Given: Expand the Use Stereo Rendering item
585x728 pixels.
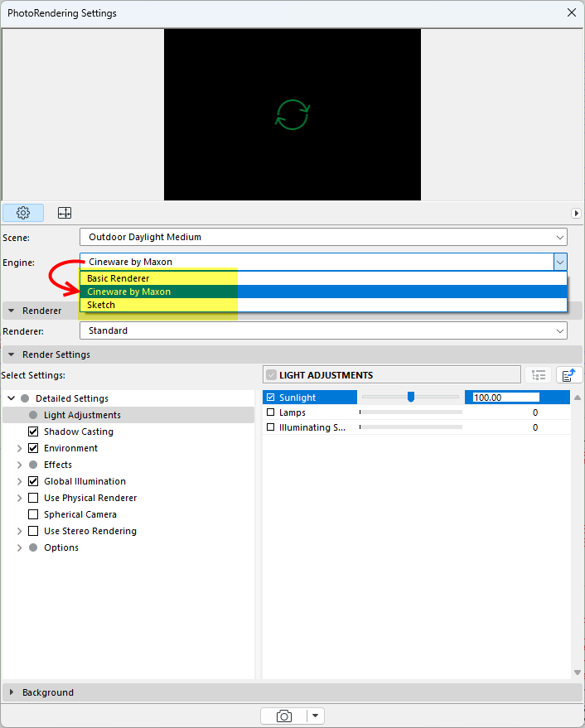Looking at the screenshot, I should tap(20, 531).
